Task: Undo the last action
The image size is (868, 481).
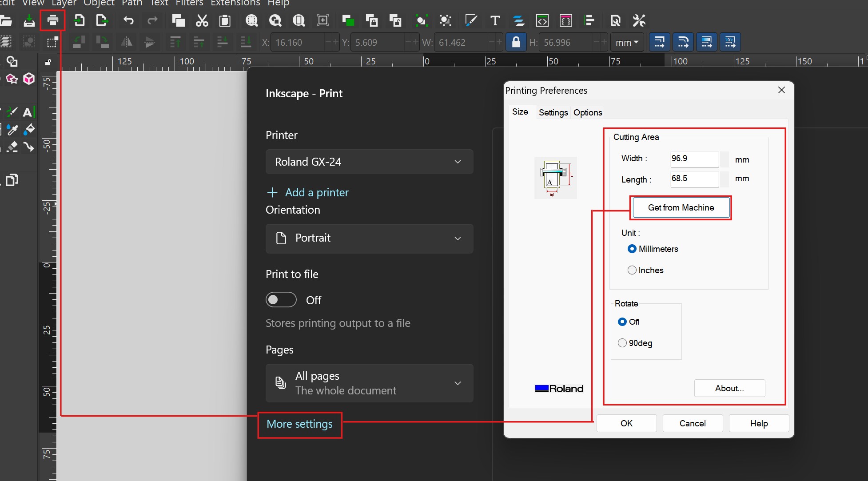Action: pos(128,20)
